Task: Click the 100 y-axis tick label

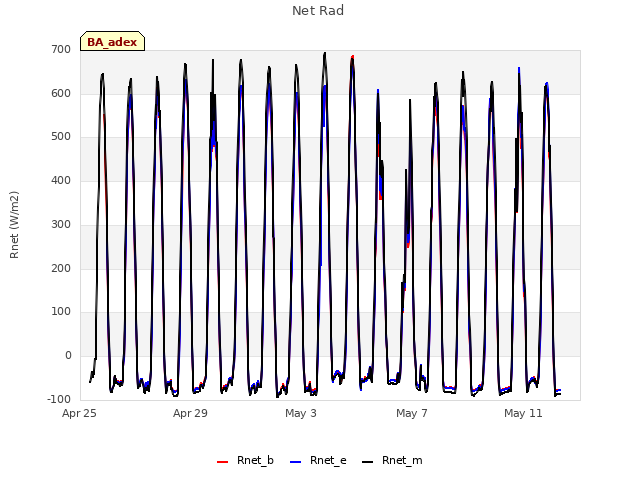Action: point(61,312)
